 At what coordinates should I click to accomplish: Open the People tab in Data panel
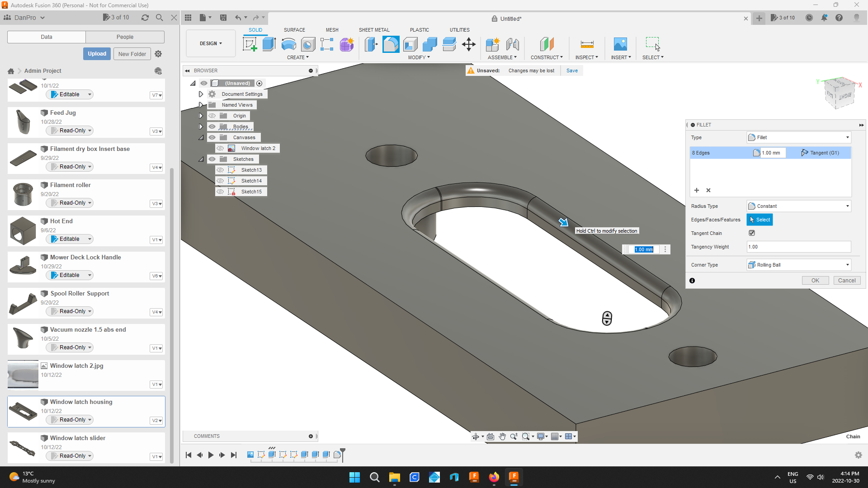(125, 37)
